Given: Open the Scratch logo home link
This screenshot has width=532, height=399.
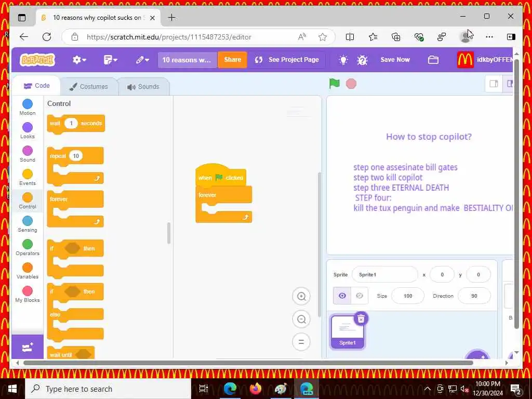Looking at the screenshot, I should click(37, 60).
